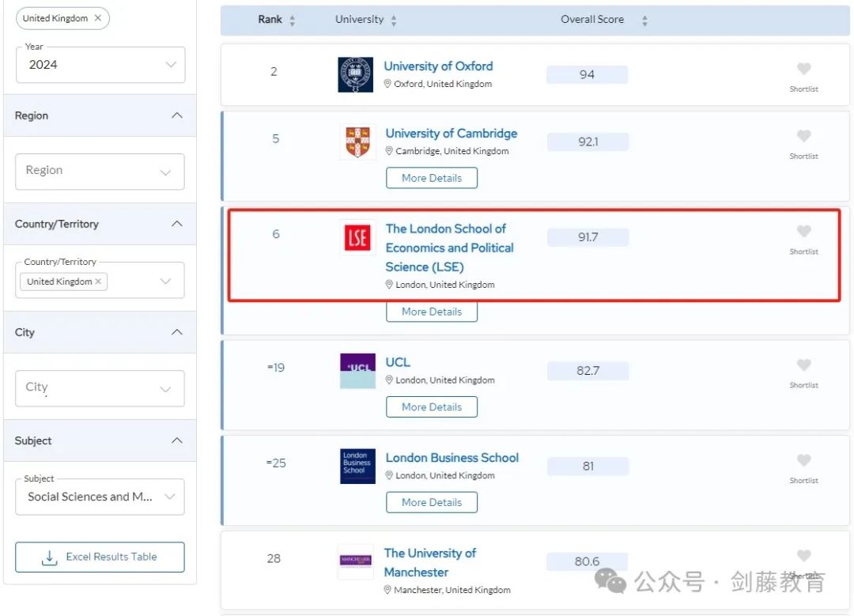
Task: Click the purple UCL logo
Action: [x=358, y=371]
